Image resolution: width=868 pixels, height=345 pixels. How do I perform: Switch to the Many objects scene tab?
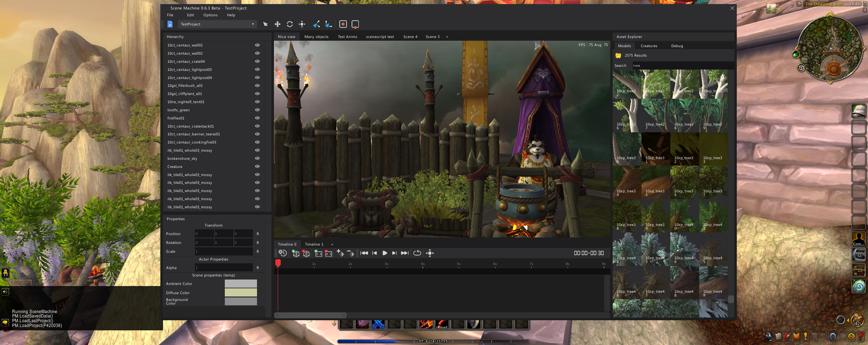(316, 37)
